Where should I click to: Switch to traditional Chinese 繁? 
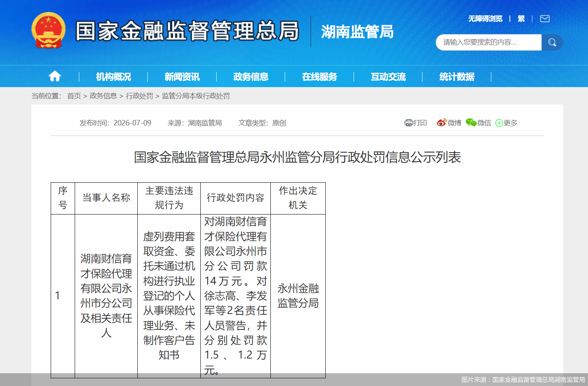pos(521,19)
